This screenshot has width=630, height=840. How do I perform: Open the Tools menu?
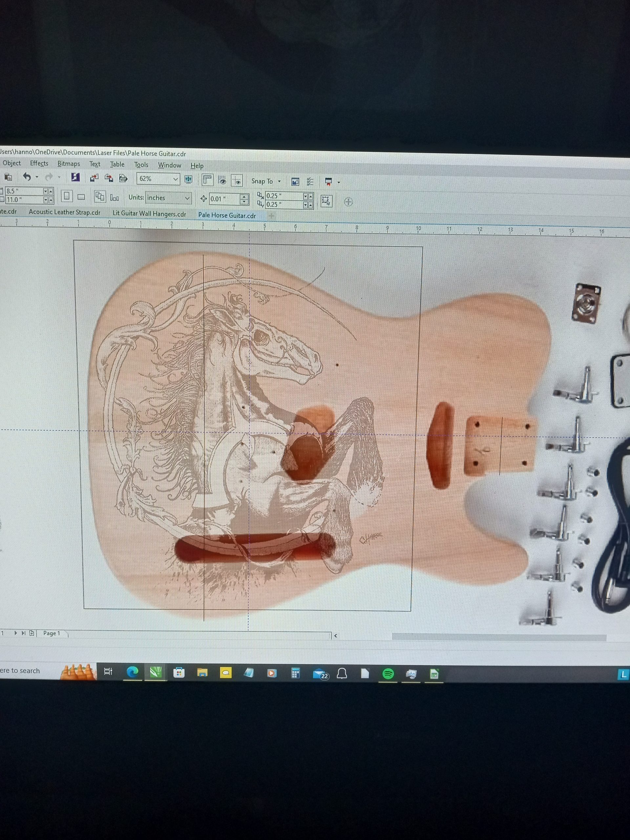(x=141, y=165)
